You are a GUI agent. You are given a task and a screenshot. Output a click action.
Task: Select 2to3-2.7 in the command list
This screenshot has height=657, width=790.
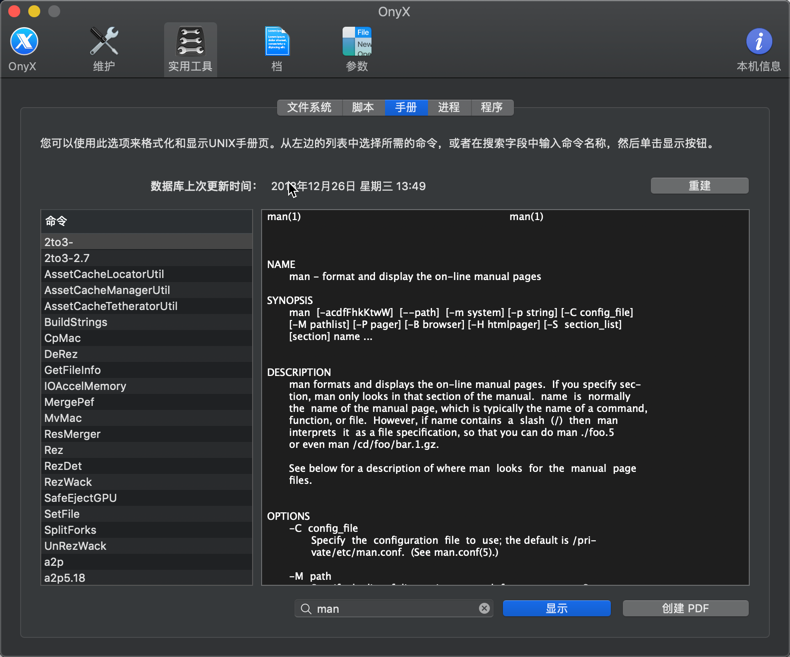(146, 258)
